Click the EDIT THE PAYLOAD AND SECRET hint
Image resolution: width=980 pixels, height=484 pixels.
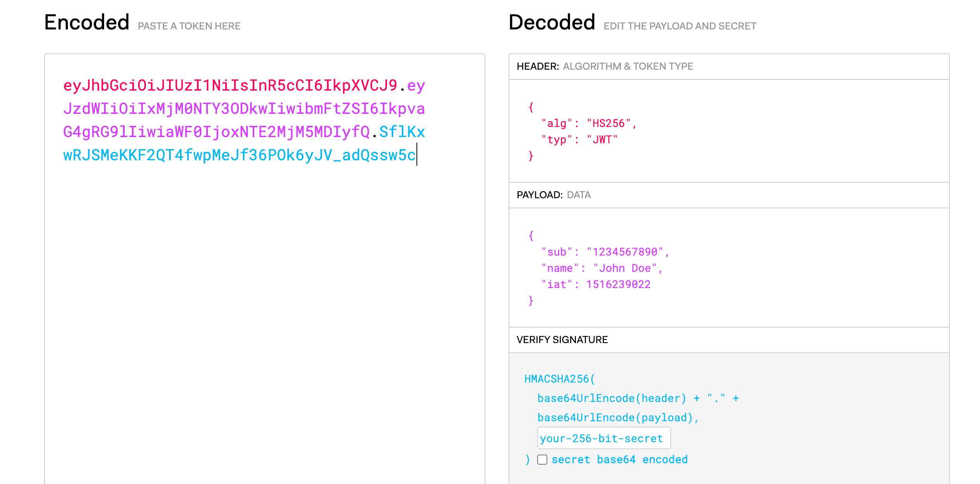point(680,26)
